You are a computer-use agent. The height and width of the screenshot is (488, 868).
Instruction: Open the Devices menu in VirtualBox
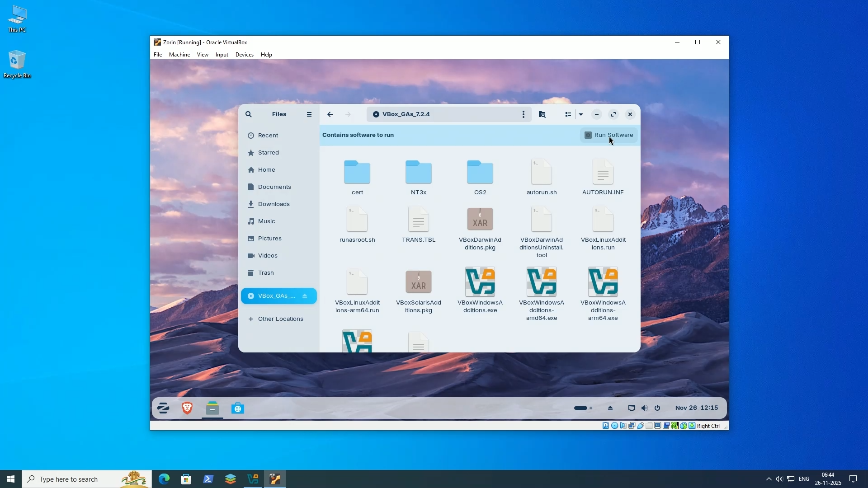tap(244, 54)
